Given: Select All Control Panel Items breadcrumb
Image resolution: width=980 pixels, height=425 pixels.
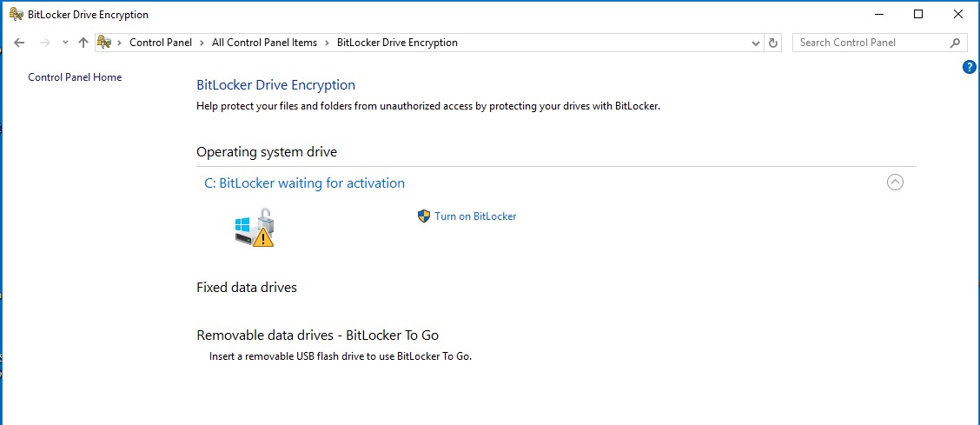Looking at the screenshot, I should point(264,43).
